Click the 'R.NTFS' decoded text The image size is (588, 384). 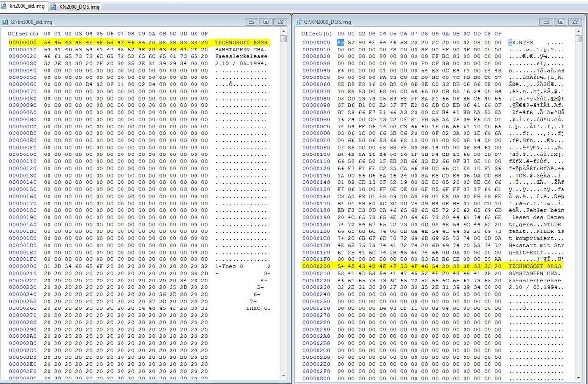522,43
